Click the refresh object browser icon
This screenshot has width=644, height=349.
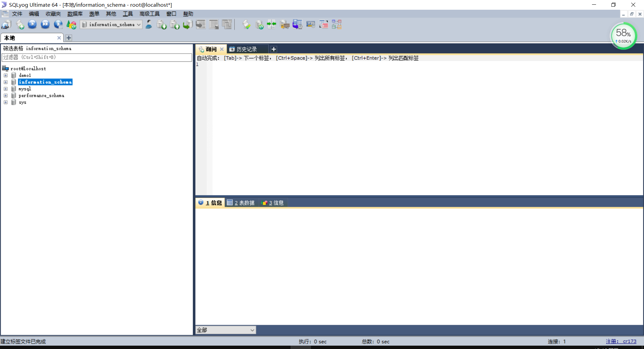pyautogui.click(x=71, y=24)
